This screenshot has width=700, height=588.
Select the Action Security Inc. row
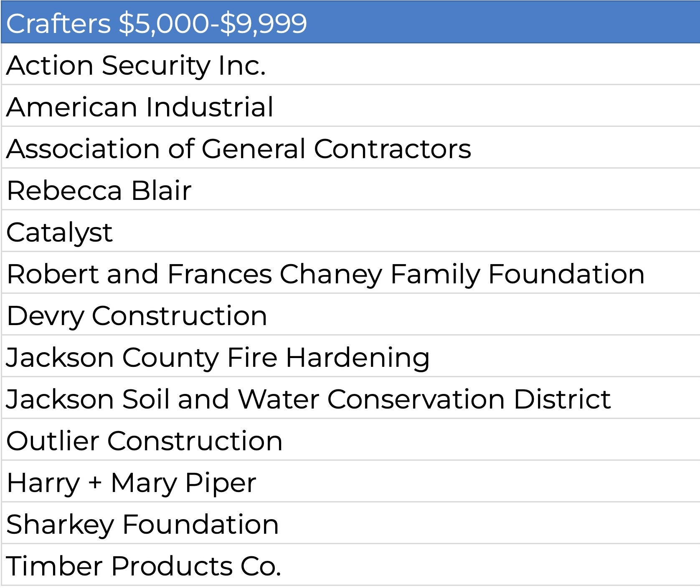(136, 66)
